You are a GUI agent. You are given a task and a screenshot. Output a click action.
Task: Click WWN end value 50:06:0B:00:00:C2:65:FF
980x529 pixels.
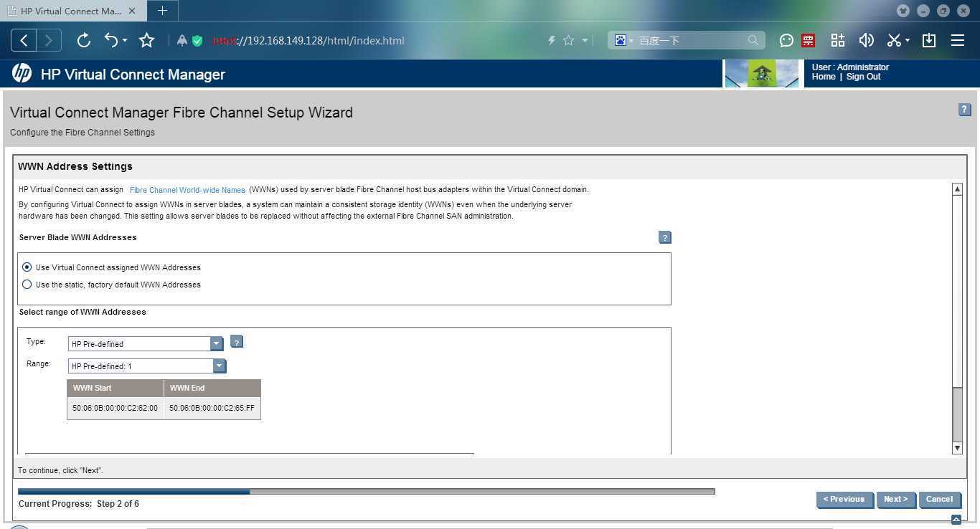click(x=212, y=408)
